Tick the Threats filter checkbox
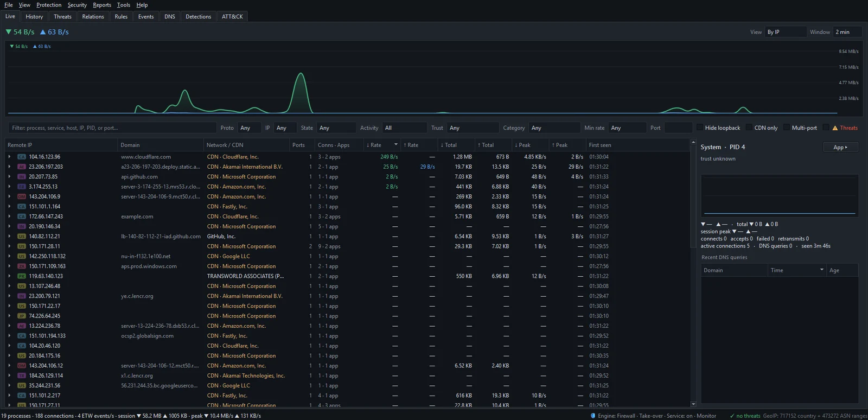The image size is (868, 420). pos(826,128)
